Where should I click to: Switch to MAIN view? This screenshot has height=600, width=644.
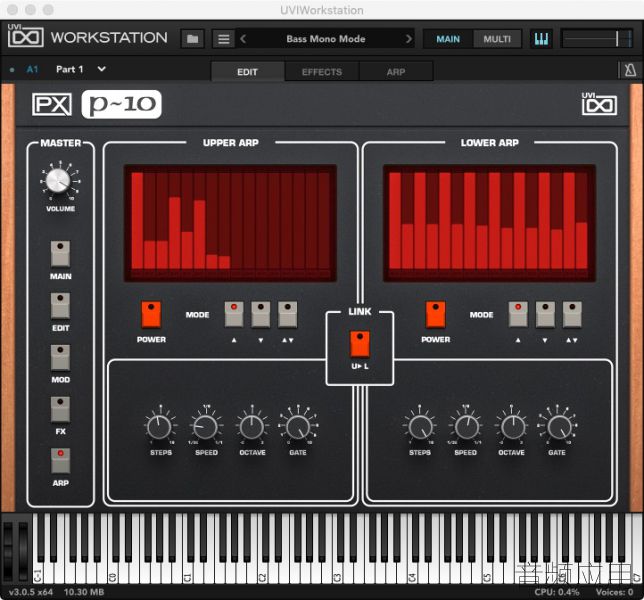tap(448, 39)
